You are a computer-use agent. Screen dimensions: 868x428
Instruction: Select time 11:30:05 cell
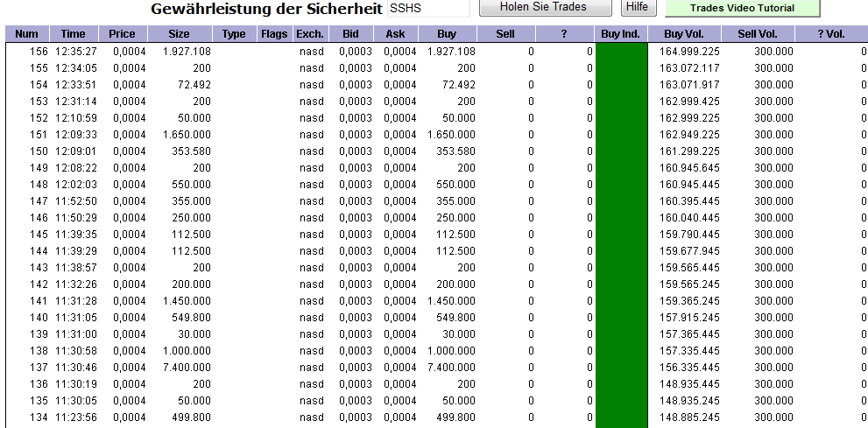pyautogui.click(x=76, y=400)
